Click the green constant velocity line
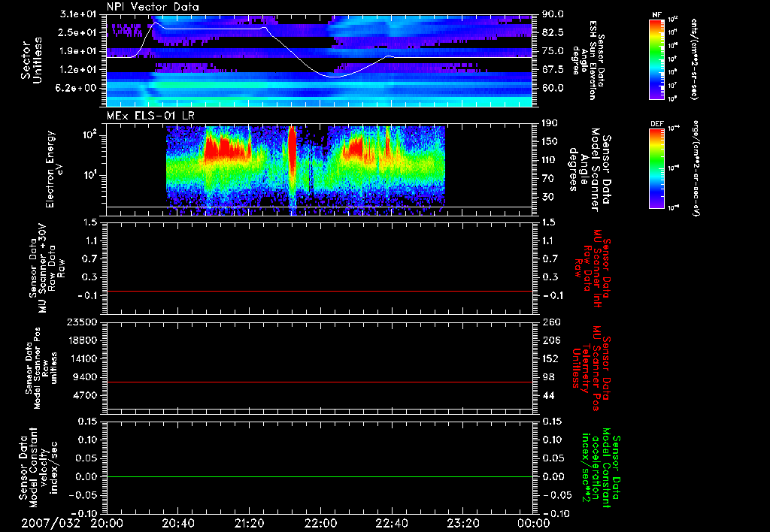Image resolution: width=770 pixels, height=532 pixels. (320, 477)
